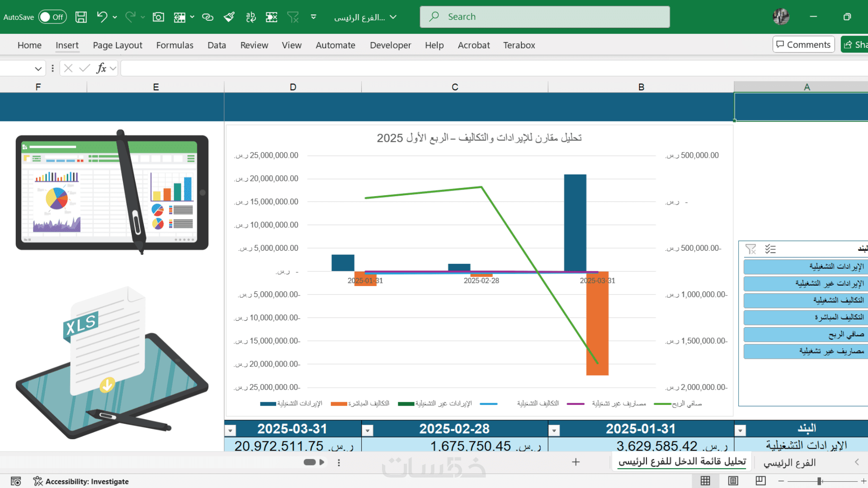The width and height of the screenshot is (868, 488).
Task: Open the file name title dropdown
Action: tap(393, 17)
